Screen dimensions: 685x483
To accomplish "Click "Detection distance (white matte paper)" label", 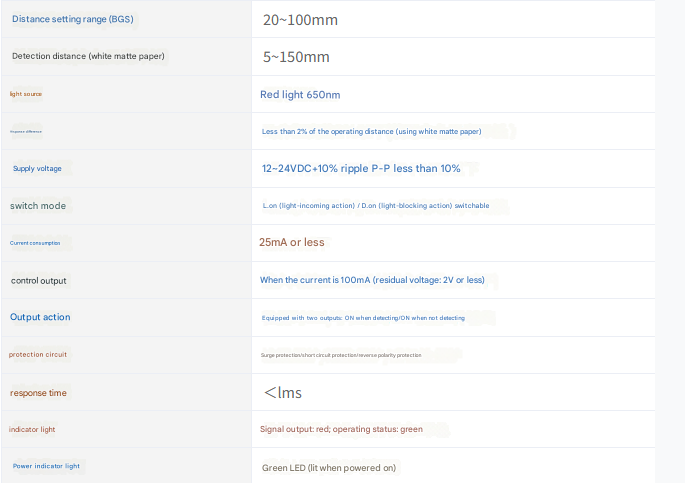I will 88,56.
